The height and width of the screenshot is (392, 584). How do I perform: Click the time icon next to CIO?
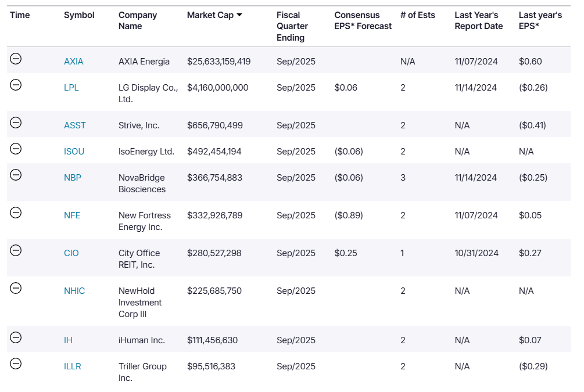click(x=16, y=250)
